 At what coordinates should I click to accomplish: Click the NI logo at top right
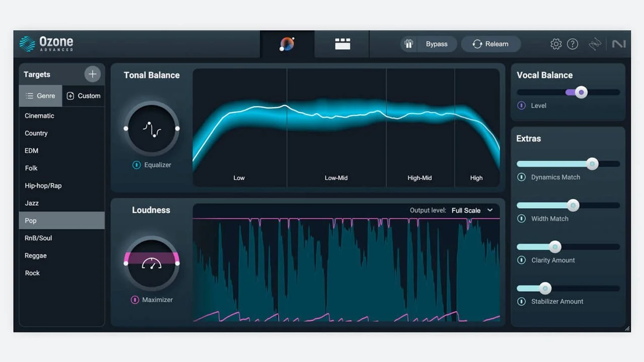(x=619, y=44)
